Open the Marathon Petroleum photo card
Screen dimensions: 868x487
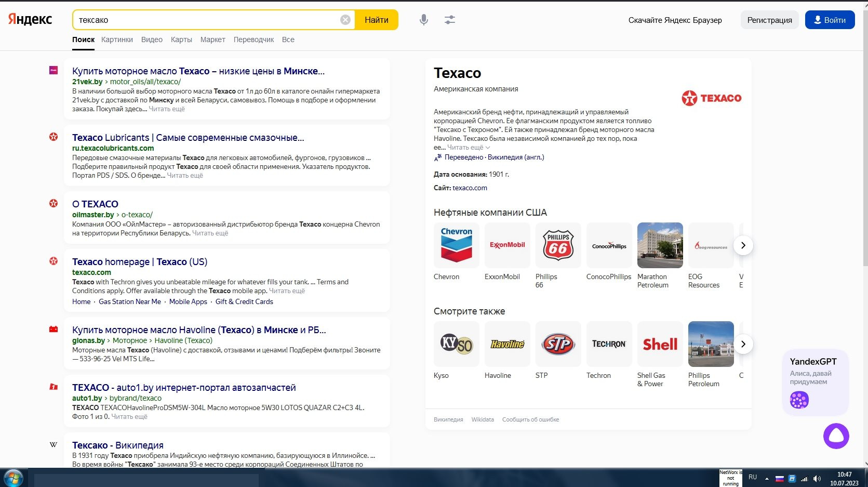[660, 245]
